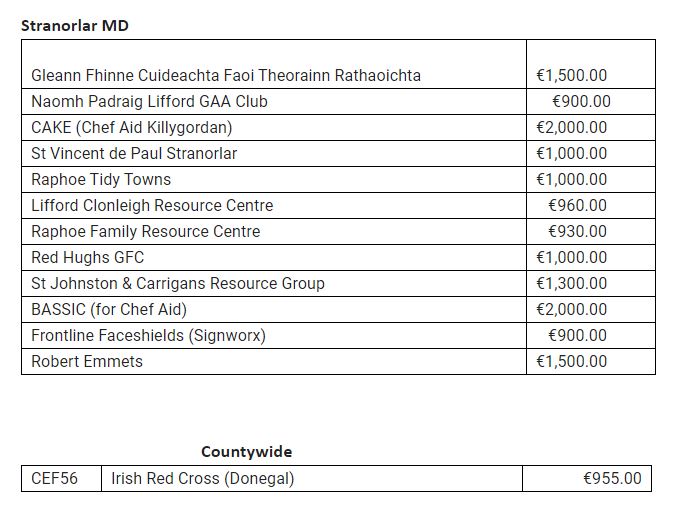Click Lifford Clonleigh Resource Centre text
The width and height of the screenshot is (697, 513).
coord(152,205)
